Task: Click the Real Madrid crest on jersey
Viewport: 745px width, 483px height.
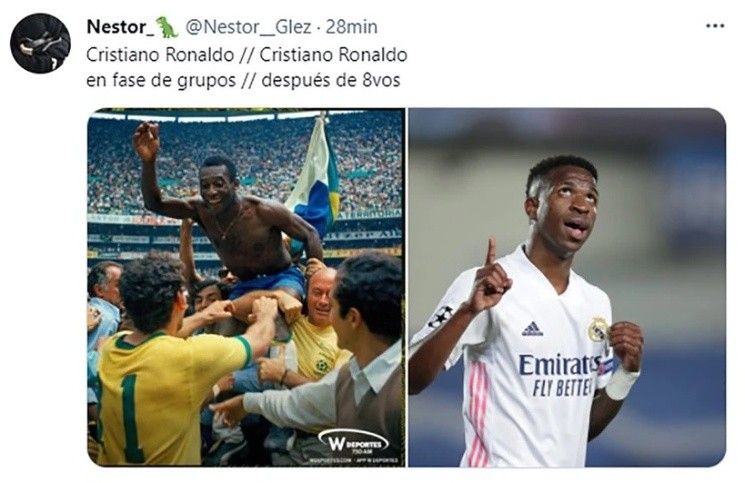Action: (598, 329)
